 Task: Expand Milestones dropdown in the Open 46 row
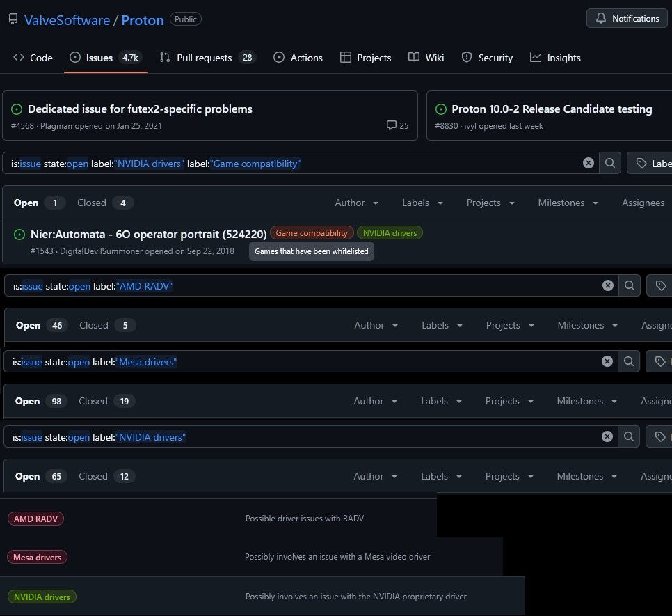(588, 325)
